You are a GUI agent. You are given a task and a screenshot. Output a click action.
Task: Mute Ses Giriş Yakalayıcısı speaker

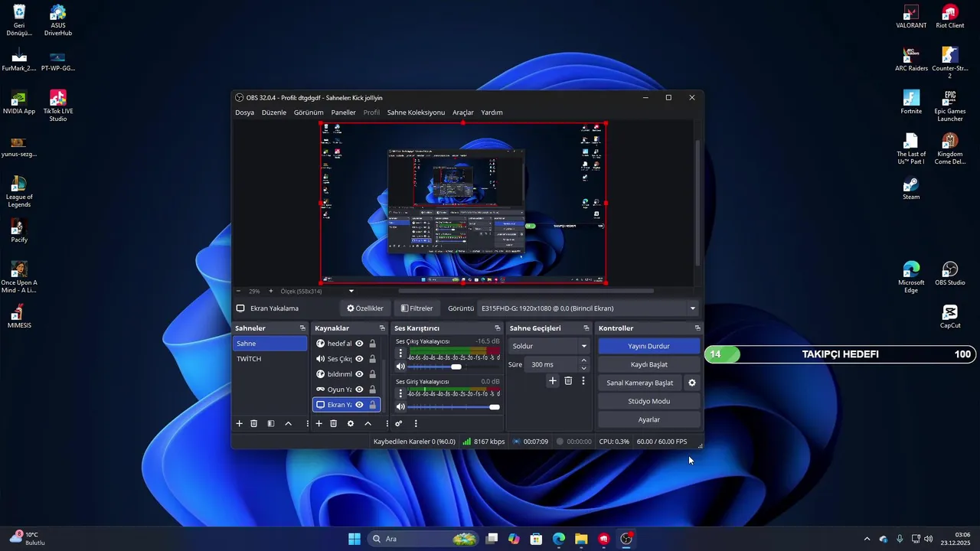[x=400, y=406]
